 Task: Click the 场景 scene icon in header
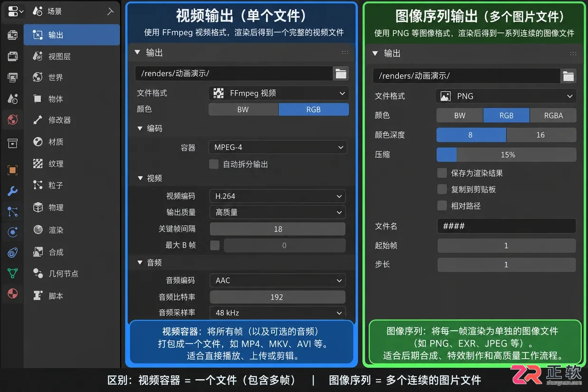tap(38, 11)
